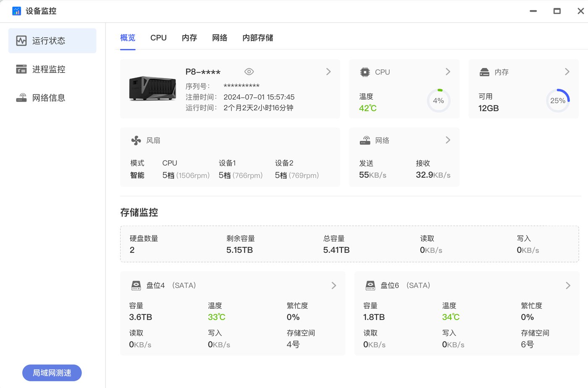
Task: Click the CPU chip icon
Action: 365,72
